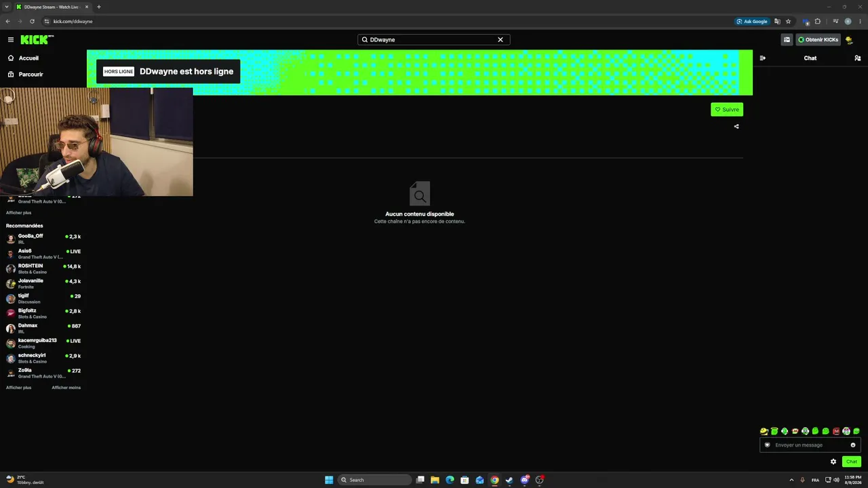Click the Obtenir KICKs button
Image resolution: width=868 pixels, height=488 pixels.
[x=818, y=40]
